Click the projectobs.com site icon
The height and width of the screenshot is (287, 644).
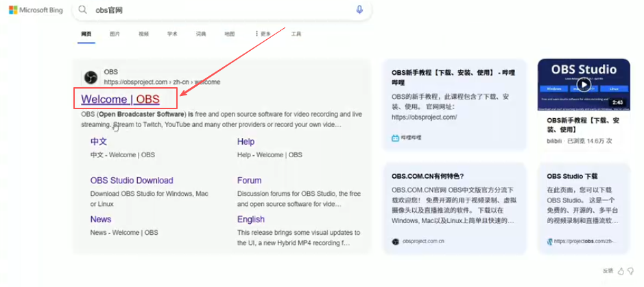550,242
